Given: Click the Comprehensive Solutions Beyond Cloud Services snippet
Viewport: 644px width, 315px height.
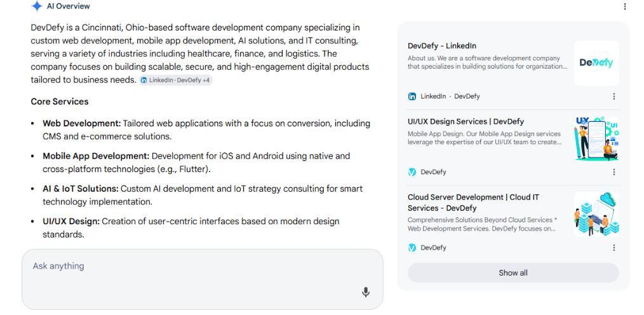Looking at the screenshot, I should [482, 224].
